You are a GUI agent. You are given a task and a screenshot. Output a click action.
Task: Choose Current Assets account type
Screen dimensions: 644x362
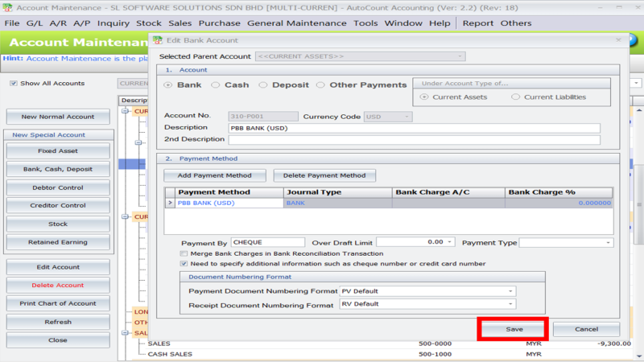pyautogui.click(x=424, y=97)
